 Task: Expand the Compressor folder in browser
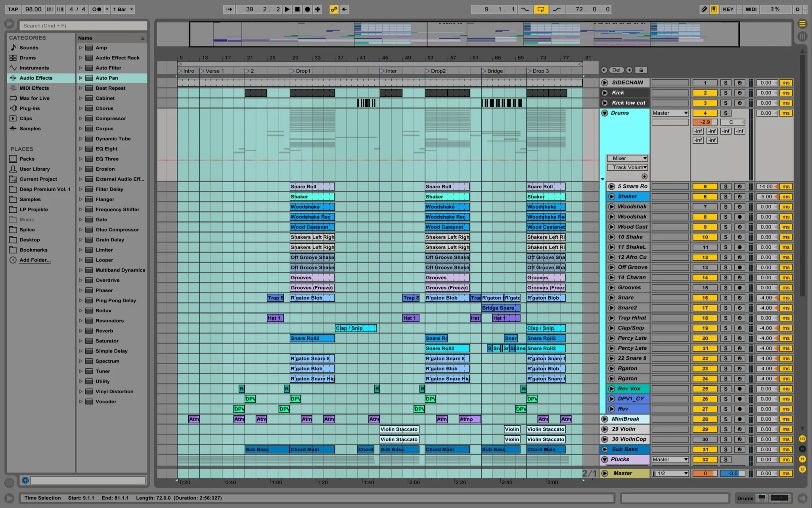point(80,118)
